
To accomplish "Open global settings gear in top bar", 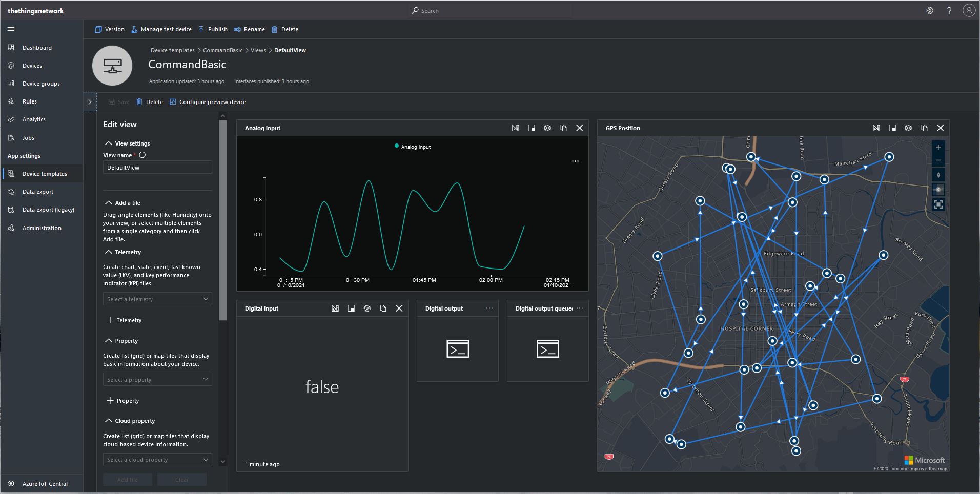I will (929, 11).
